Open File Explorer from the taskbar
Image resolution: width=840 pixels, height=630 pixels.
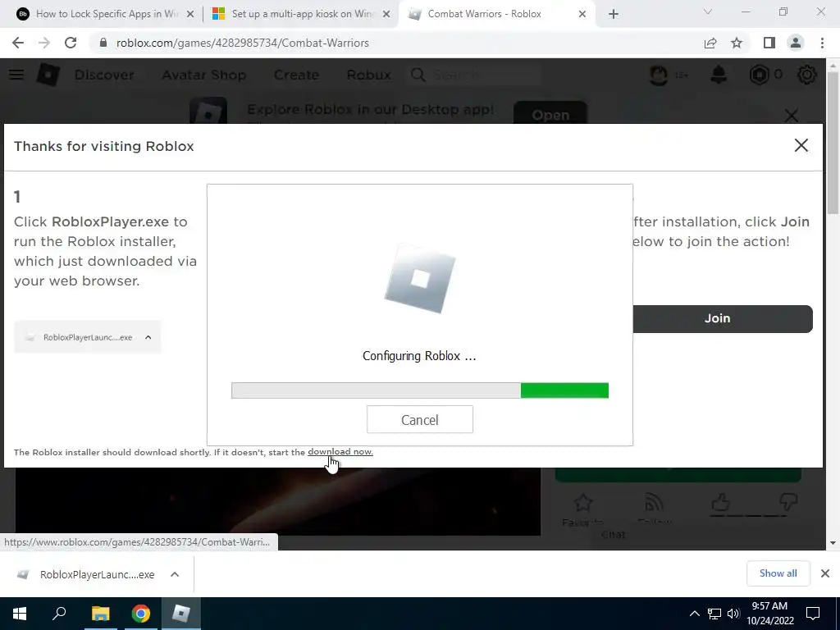pos(100,614)
